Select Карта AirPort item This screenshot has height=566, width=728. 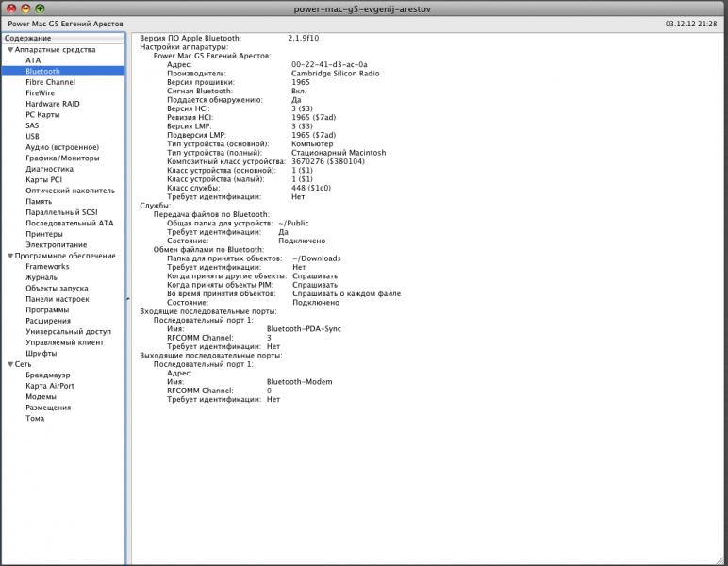(50, 386)
